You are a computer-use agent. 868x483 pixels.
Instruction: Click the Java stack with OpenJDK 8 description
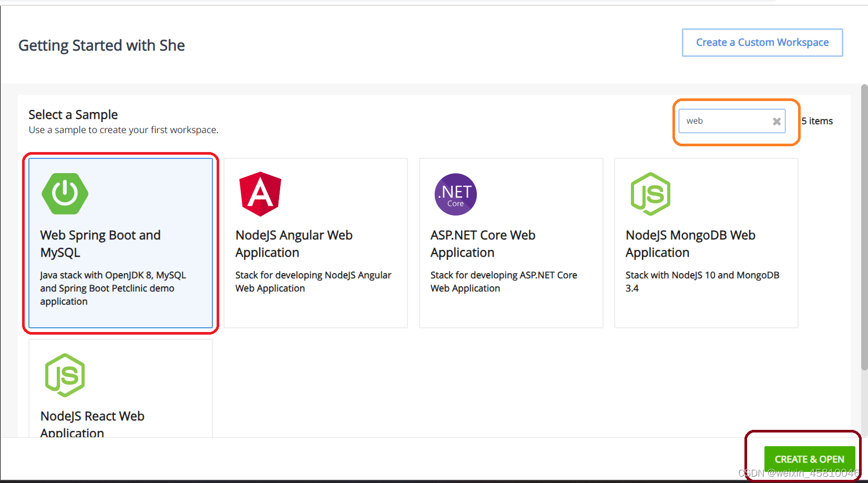(x=113, y=288)
